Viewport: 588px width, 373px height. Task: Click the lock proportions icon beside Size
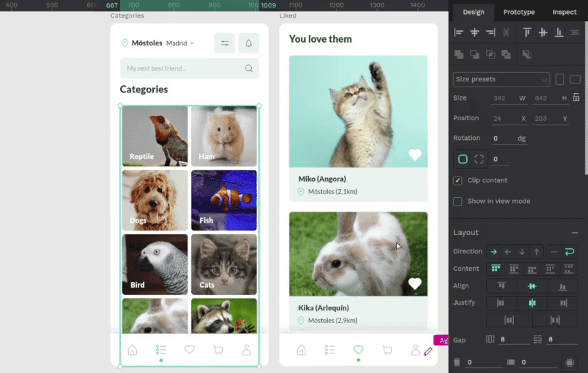point(576,98)
